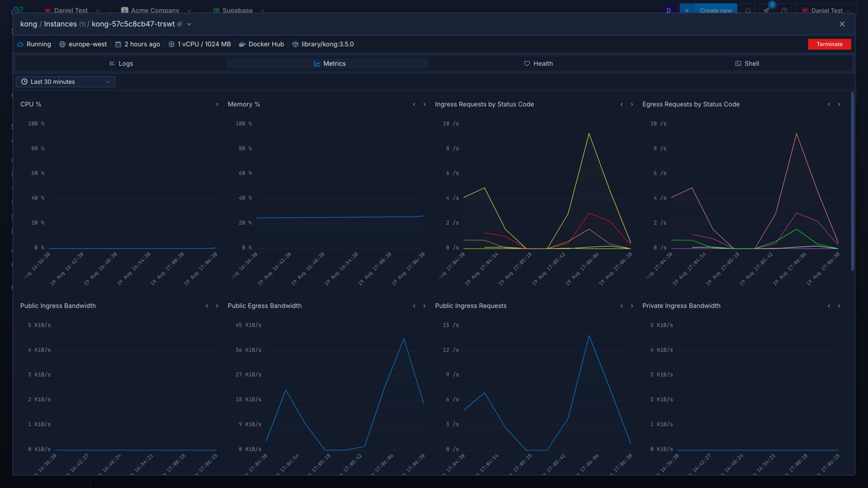Open the help question mark icon

(784, 10)
